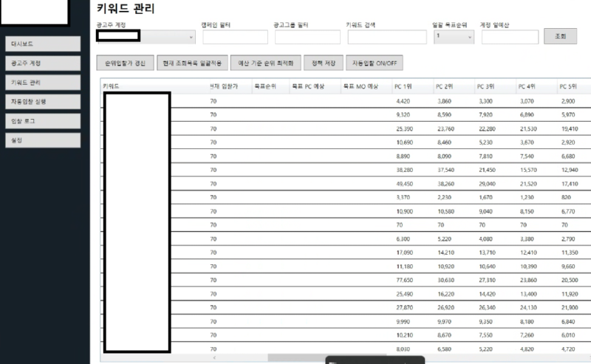591x364 pixels.
Task: Click the cell showing 8,890
Action: pyautogui.click(x=403, y=156)
